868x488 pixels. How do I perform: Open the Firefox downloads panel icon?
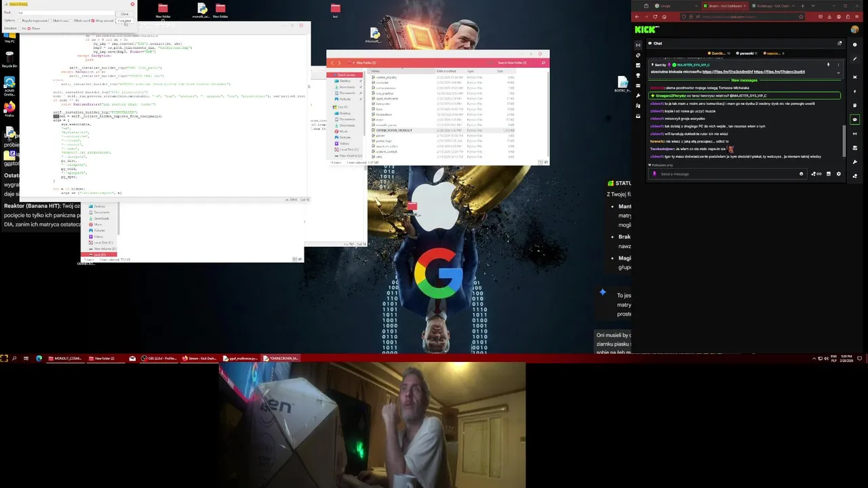829,17
